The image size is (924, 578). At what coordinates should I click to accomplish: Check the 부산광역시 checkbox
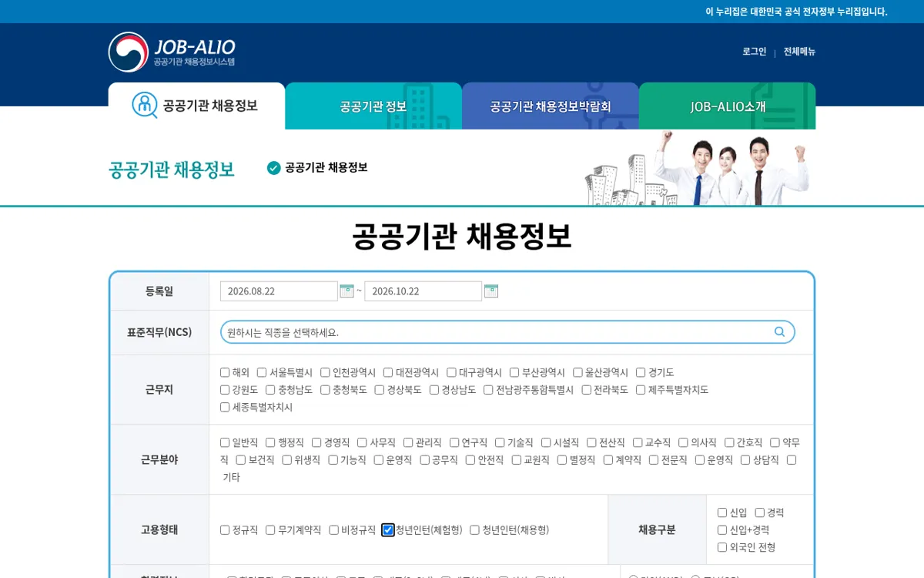click(x=514, y=372)
